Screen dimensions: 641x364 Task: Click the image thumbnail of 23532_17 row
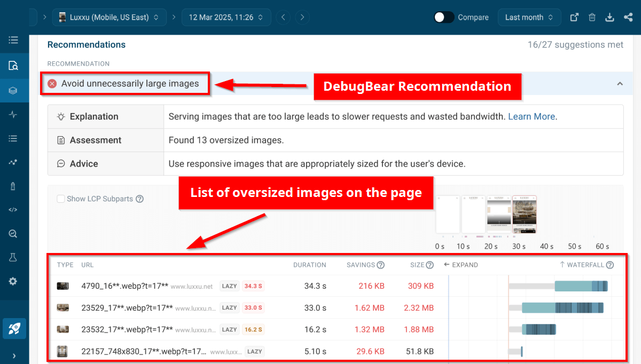pos(63,329)
